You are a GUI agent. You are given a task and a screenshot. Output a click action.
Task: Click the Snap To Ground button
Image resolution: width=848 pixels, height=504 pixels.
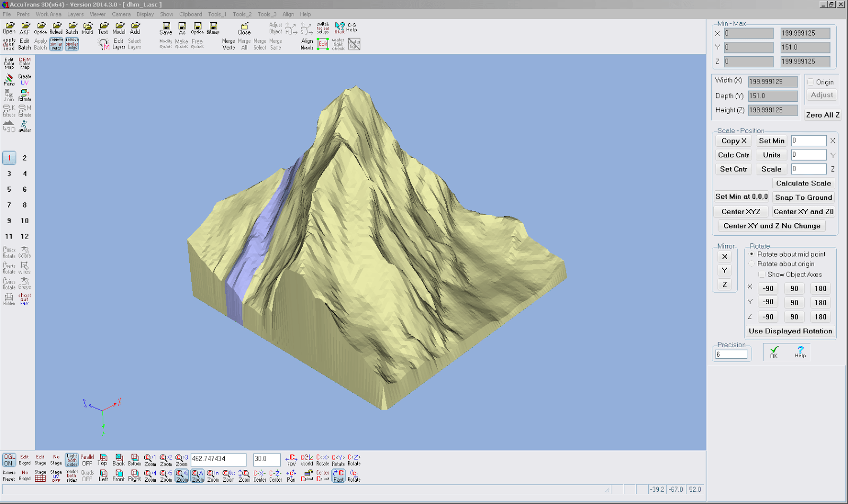(803, 197)
